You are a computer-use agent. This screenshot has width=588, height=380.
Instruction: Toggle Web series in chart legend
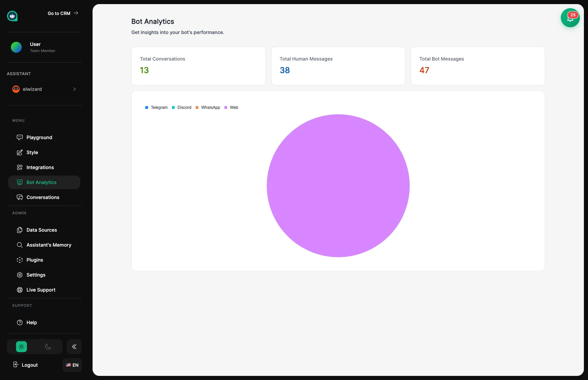(x=231, y=108)
